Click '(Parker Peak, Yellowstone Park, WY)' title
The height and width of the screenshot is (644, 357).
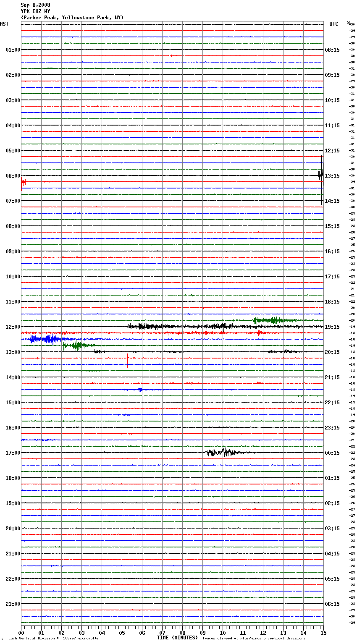[x=72, y=18]
